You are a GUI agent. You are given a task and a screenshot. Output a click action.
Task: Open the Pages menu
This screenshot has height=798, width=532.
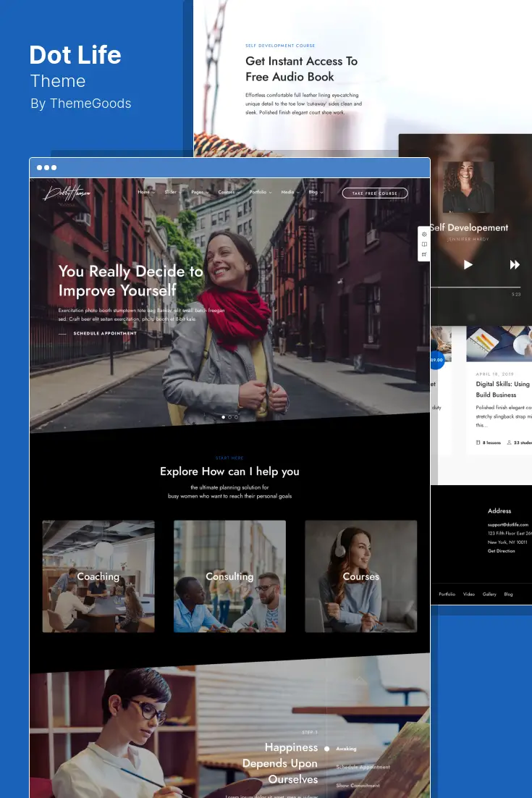click(x=200, y=193)
